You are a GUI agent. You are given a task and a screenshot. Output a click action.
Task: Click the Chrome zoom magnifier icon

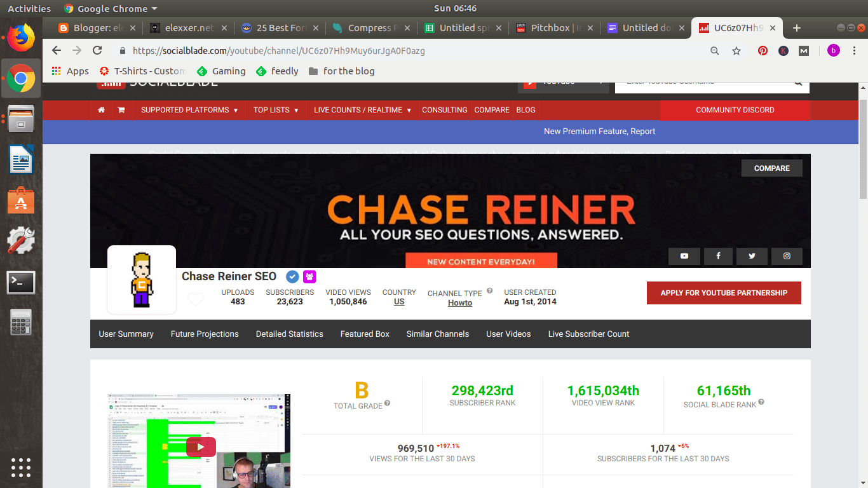pos(715,51)
